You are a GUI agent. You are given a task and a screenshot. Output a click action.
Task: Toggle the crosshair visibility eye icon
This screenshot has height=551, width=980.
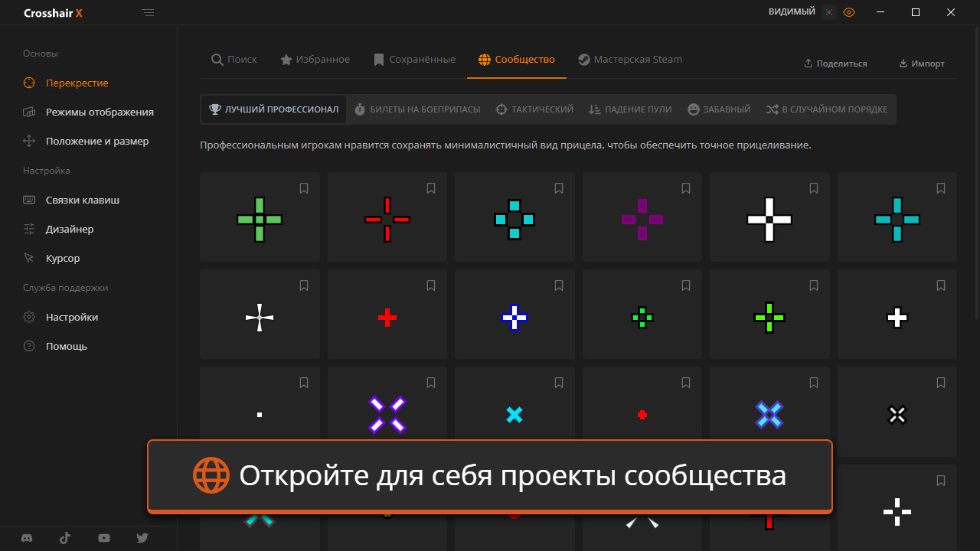(849, 12)
